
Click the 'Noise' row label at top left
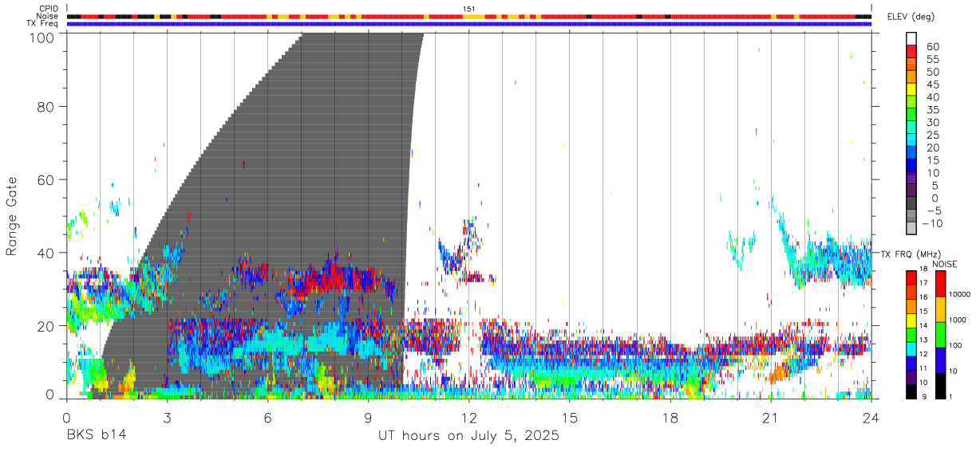(x=48, y=16)
